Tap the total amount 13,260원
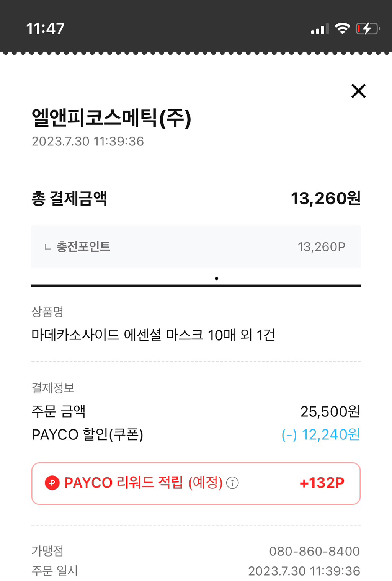This screenshot has height=581, width=392. tap(325, 198)
